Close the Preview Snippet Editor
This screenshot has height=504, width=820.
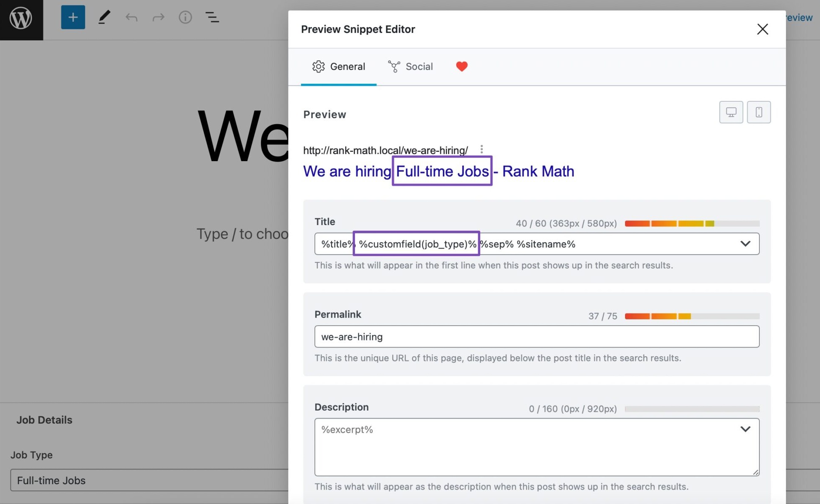tap(762, 29)
